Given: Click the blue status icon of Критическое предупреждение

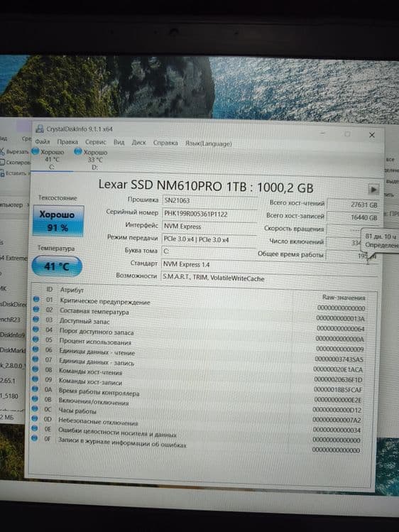Looking at the screenshot, I should [36, 299].
